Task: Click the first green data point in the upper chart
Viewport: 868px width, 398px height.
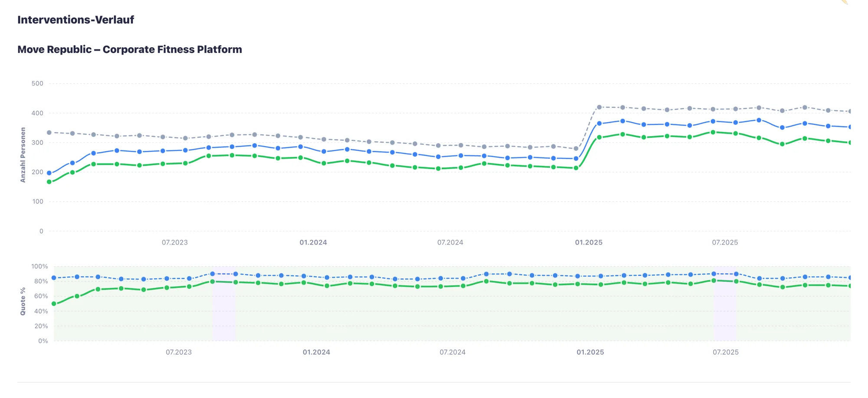Action: click(x=49, y=182)
